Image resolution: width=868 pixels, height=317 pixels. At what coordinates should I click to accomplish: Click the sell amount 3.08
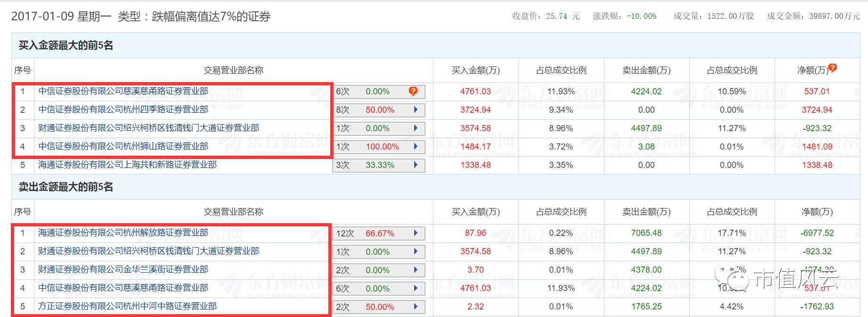[646, 147]
